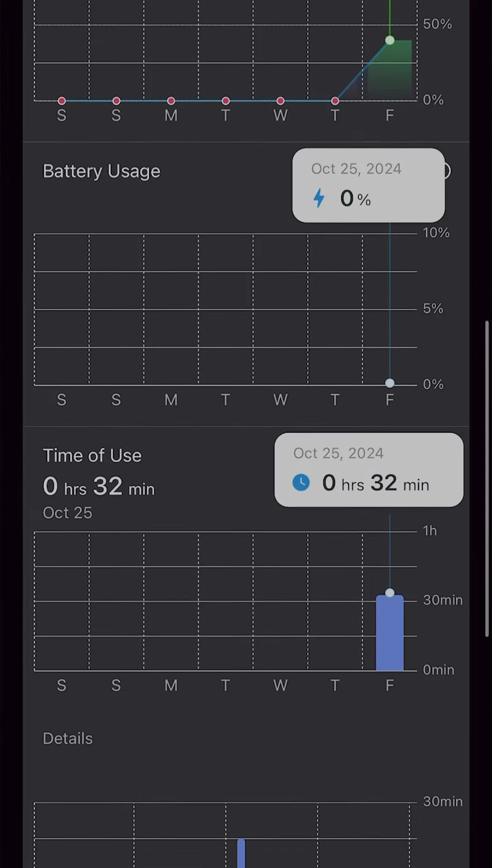Click the Friday blue bar in Time of Use
Viewport: 492px width, 868px height.
[x=390, y=633]
